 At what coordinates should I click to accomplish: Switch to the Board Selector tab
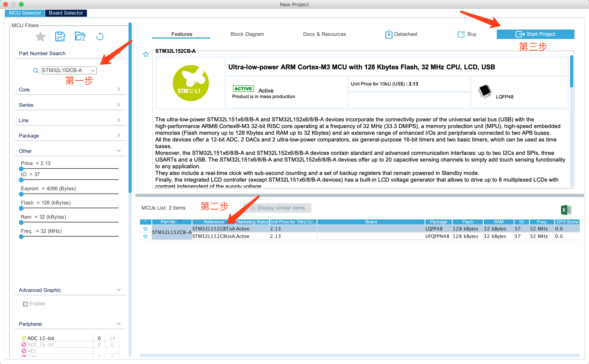coord(66,13)
